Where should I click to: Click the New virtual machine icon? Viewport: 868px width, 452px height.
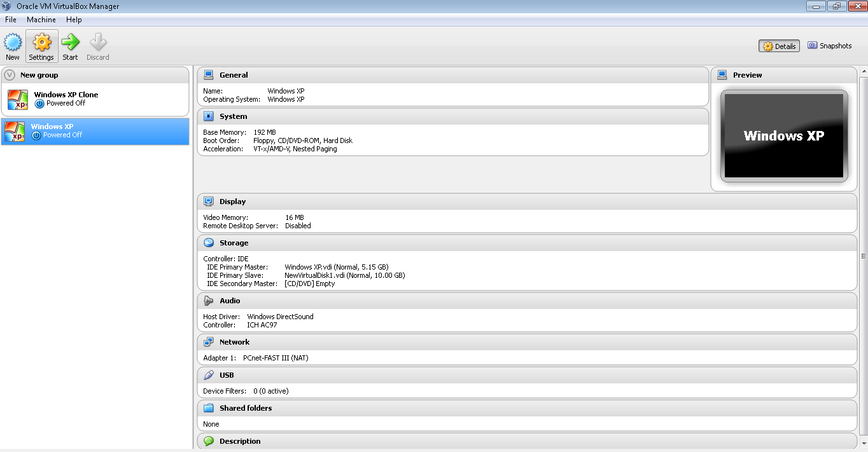click(13, 43)
